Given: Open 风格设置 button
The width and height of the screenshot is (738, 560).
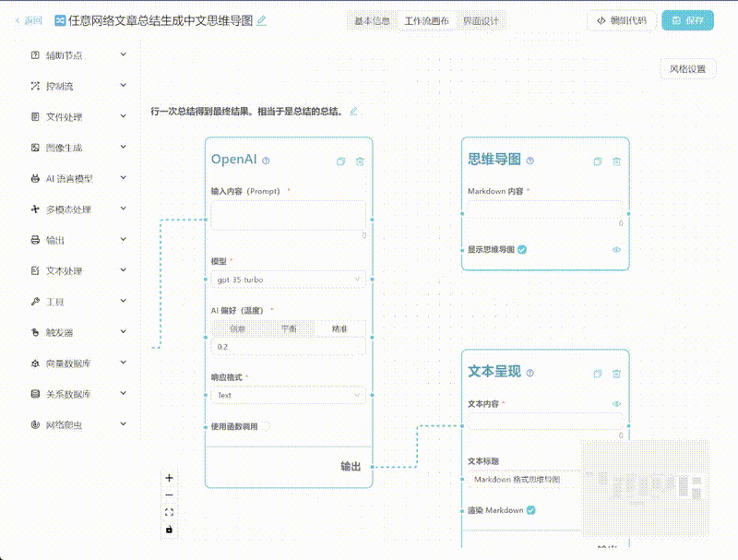Looking at the screenshot, I should [x=687, y=68].
